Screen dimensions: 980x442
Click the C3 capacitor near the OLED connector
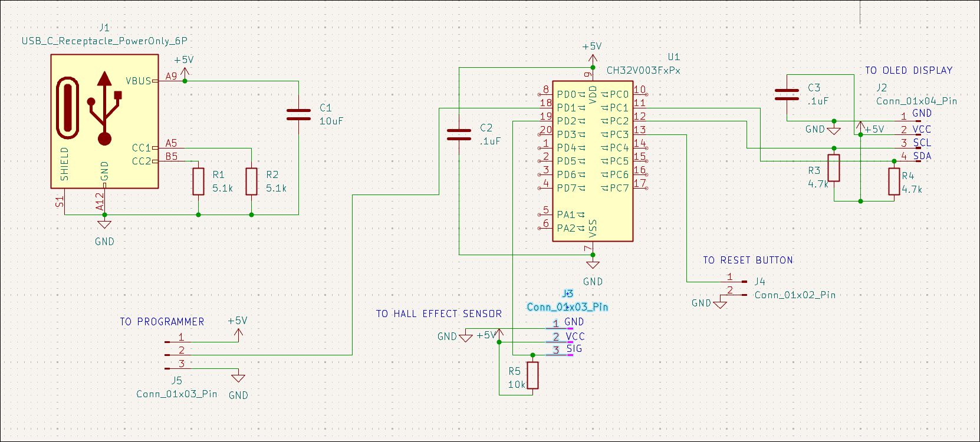click(787, 94)
